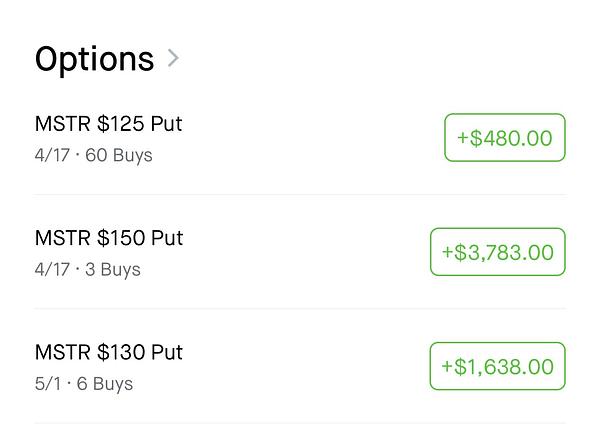View the MSTR $130 Put contract
600x436 pixels.
109,352
